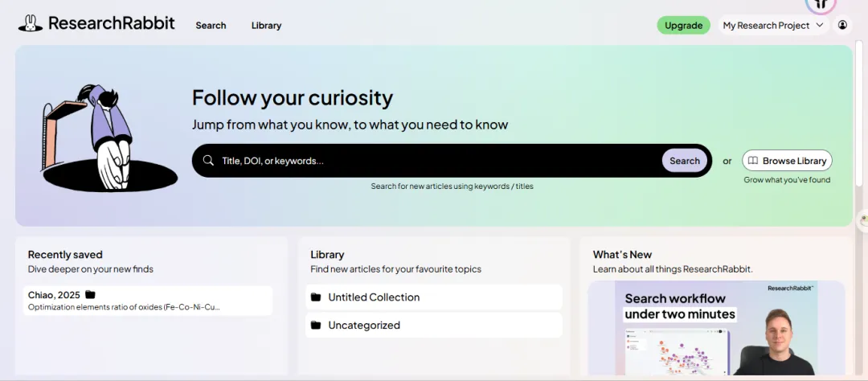Click folder icon beside Untitled Collection
The image size is (868, 381).
[x=316, y=297]
